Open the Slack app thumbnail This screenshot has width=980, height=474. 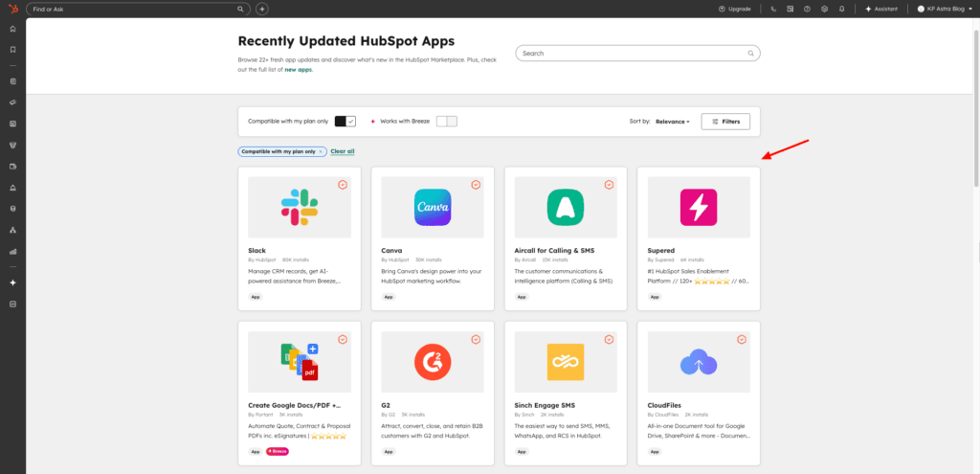(300, 207)
